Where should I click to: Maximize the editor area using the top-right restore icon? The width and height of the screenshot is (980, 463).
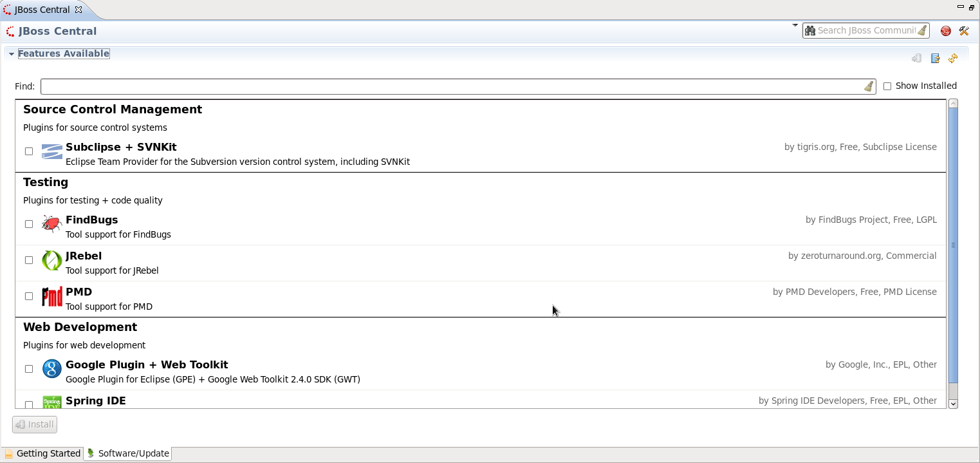tap(972, 7)
